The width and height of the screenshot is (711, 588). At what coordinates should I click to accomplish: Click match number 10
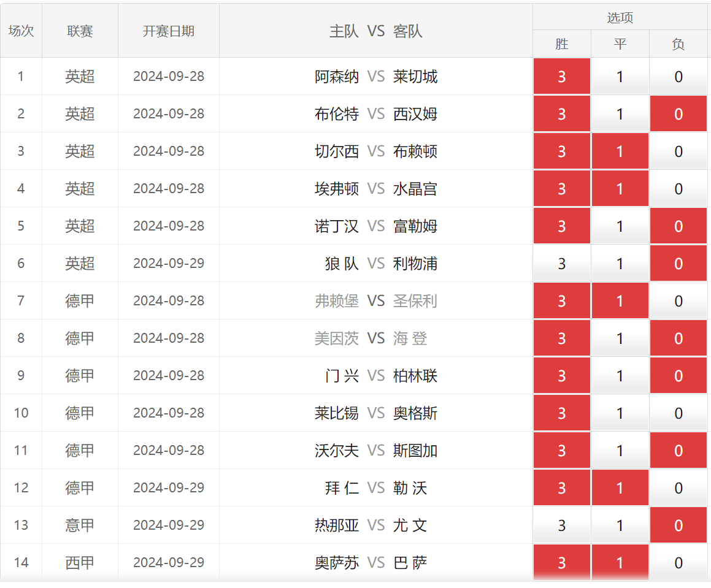(x=21, y=413)
